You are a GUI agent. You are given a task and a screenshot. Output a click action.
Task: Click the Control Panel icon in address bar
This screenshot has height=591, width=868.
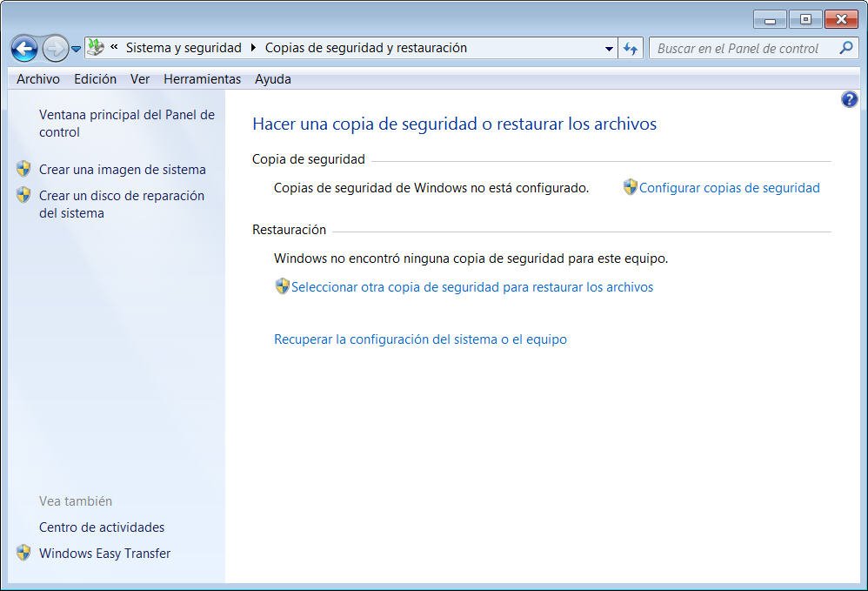click(x=95, y=48)
